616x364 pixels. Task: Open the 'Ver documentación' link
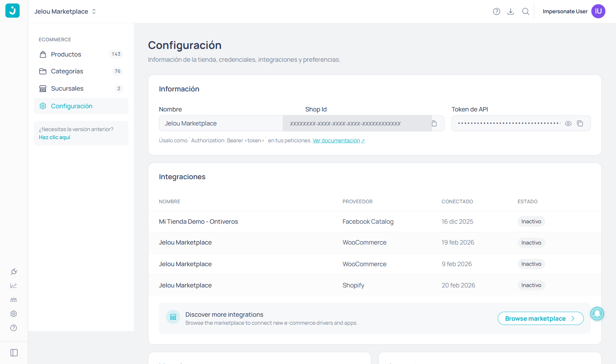point(338,141)
